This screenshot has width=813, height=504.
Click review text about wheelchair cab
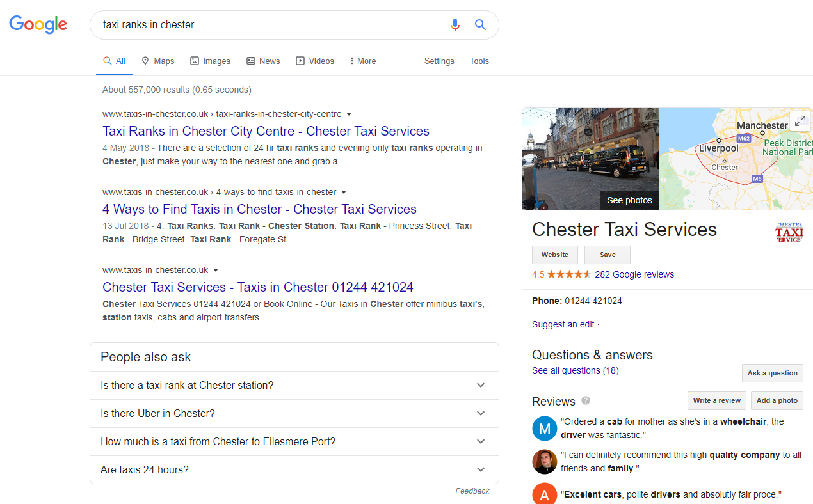(672, 429)
